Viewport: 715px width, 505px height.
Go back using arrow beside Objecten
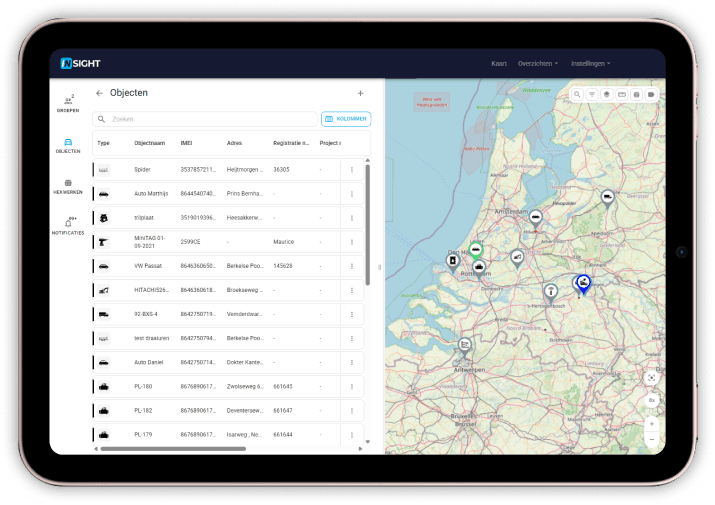coord(99,93)
